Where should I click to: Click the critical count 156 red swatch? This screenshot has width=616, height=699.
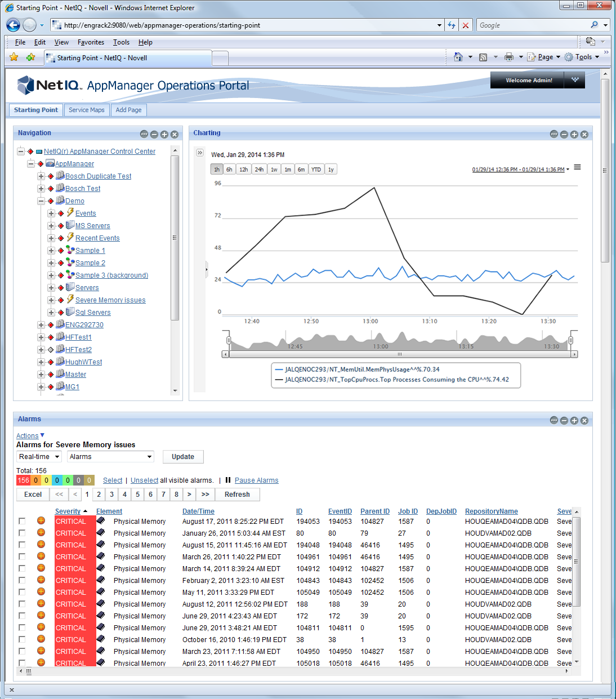pos(23,480)
